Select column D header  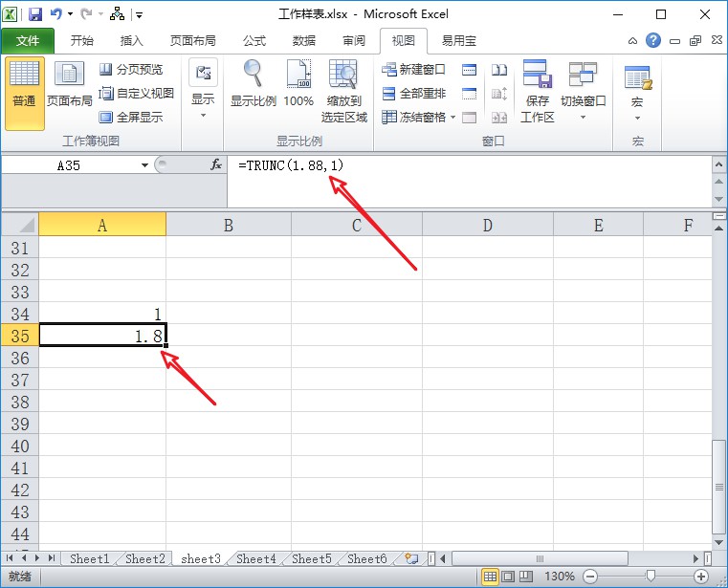[487, 225]
